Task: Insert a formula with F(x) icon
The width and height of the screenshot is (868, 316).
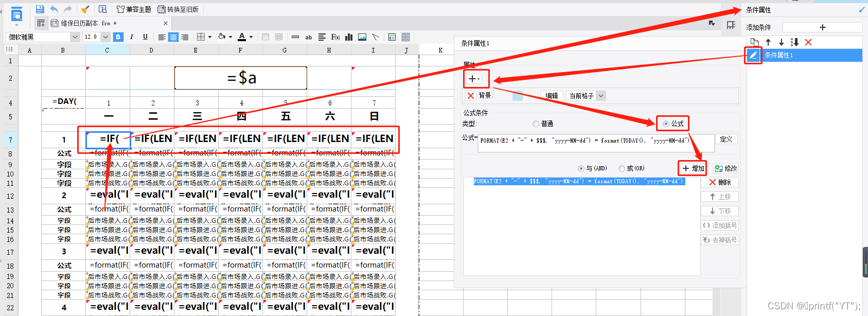Action: (x=335, y=37)
